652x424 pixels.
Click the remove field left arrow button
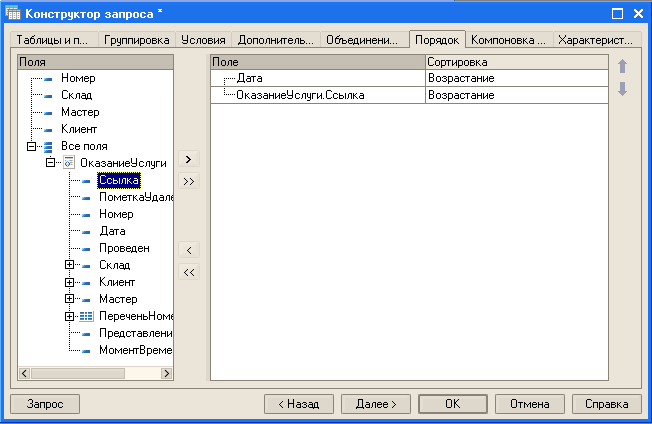click(190, 249)
